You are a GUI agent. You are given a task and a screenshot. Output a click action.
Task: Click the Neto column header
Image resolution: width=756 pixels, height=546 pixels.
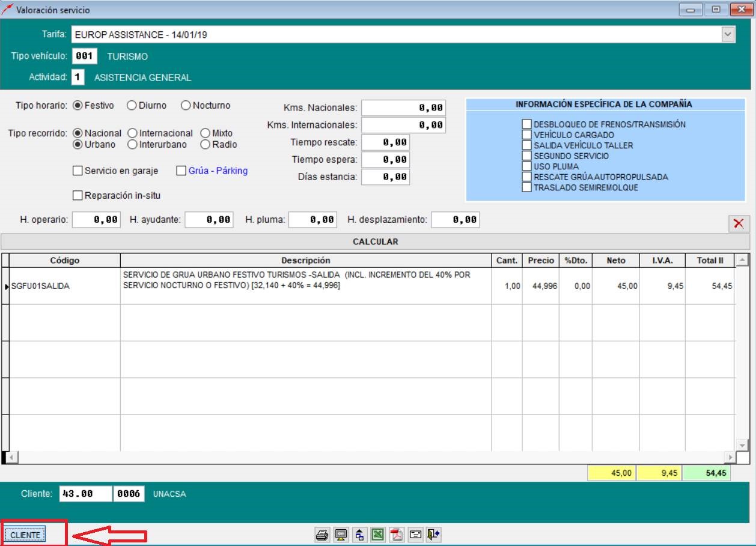coord(616,260)
